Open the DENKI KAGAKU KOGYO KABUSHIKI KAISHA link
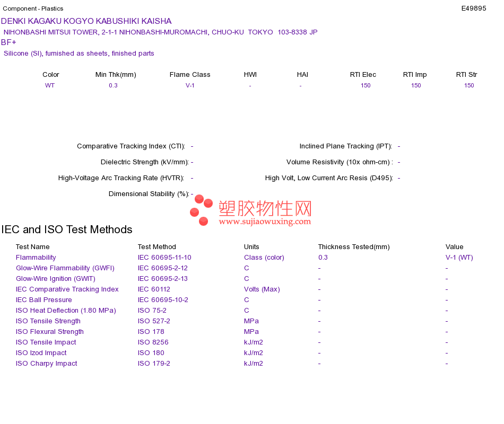 tap(86, 21)
